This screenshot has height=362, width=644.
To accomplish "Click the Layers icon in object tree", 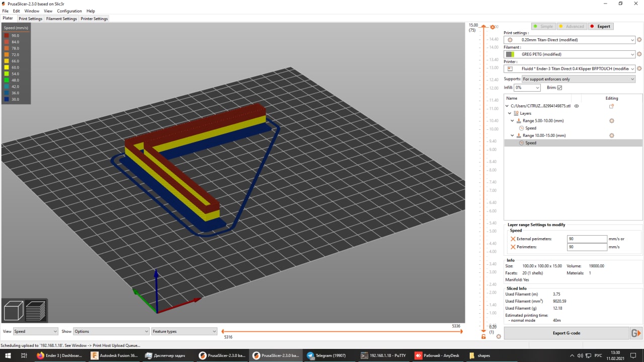I will click(x=516, y=113).
